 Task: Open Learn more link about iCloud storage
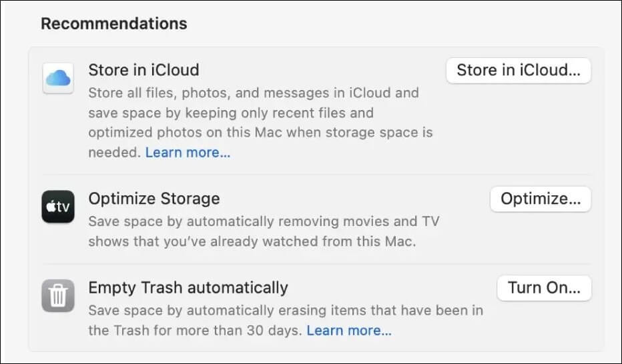click(x=188, y=153)
